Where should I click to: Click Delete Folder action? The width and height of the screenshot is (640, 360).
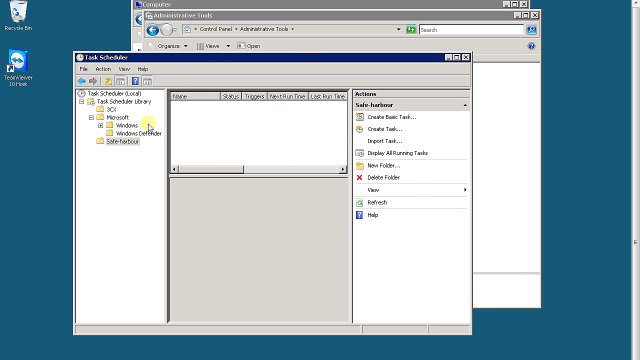click(384, 178)
